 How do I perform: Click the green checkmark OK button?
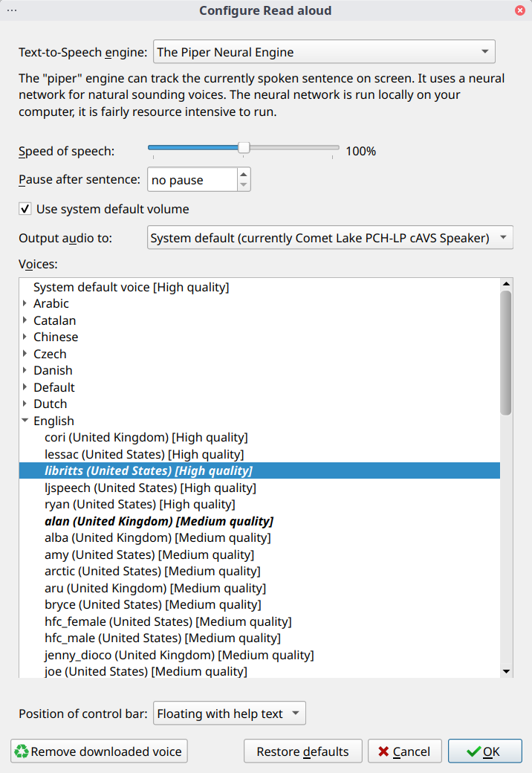tap(484, 751)
